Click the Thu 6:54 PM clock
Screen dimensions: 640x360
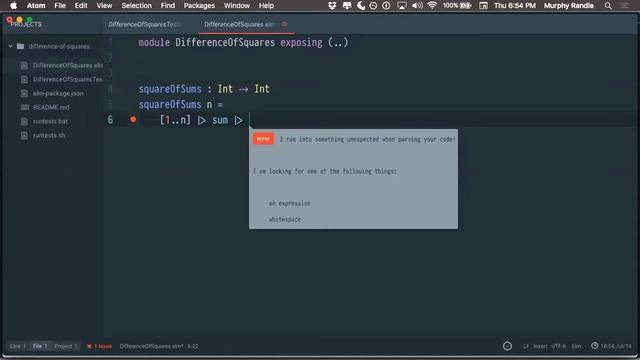coord(515,6)
